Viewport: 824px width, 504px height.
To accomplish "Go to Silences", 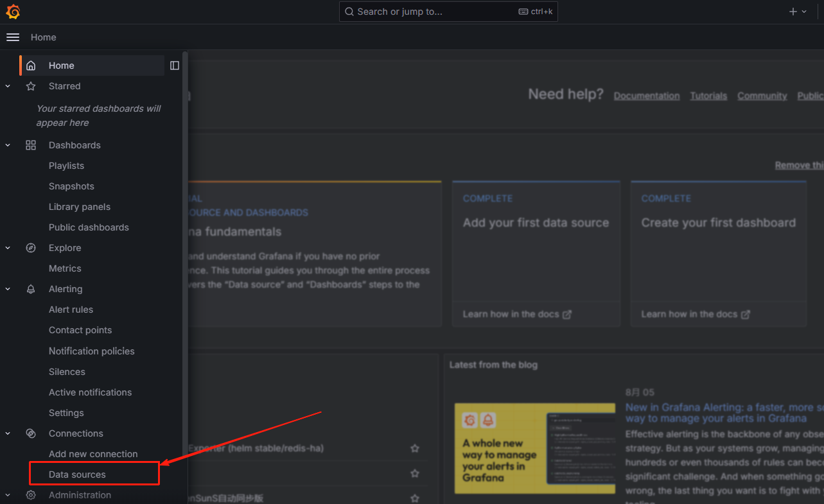I will tap(67, 372).
